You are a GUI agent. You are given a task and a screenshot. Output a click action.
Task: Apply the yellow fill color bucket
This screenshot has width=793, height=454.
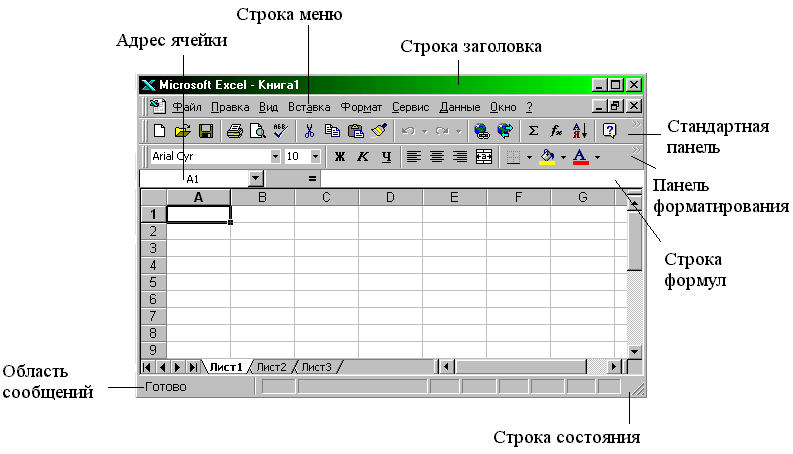coord(547,157)
